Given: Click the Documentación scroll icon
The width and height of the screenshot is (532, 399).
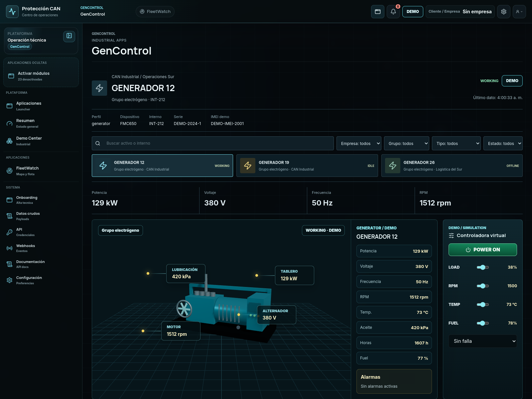Looking at the screenshot, I should point(10,264).
